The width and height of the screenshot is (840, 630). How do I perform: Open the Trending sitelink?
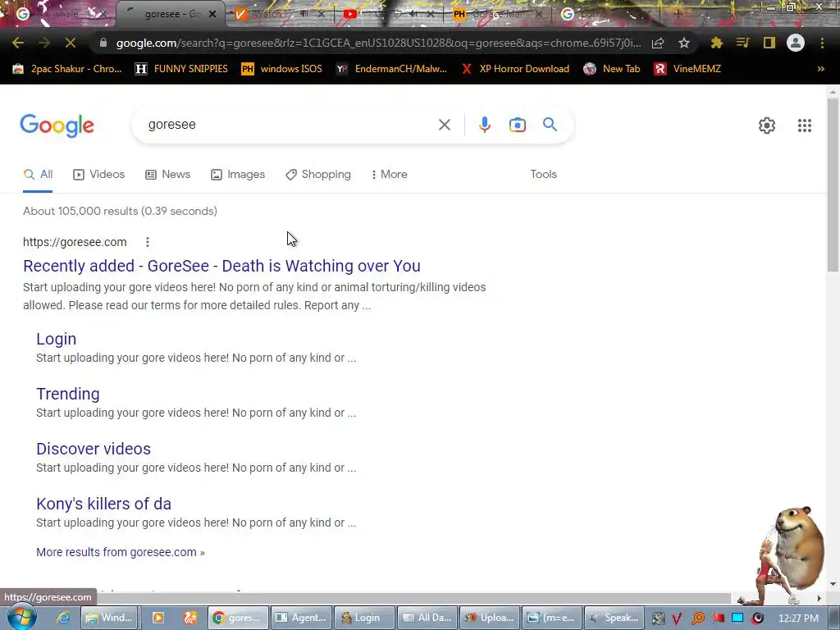[68, 395]
